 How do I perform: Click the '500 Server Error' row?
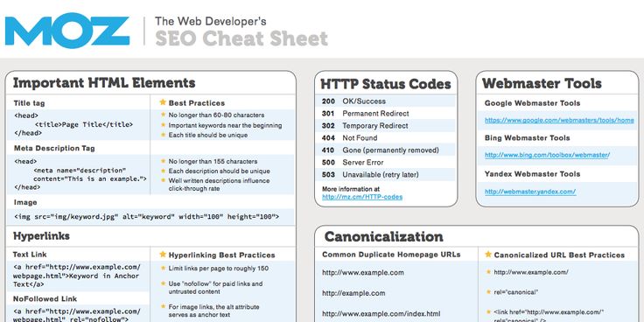click(x=386, y=163)
